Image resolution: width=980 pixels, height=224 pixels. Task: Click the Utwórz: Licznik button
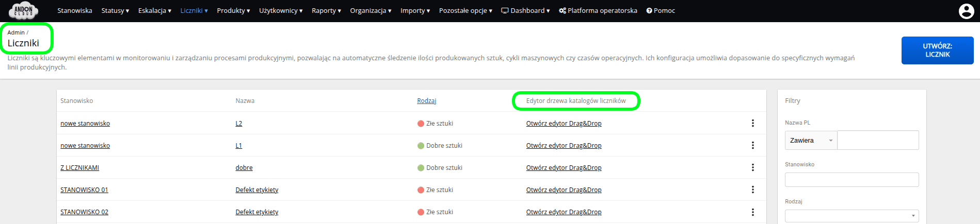(x=937, y=50)
